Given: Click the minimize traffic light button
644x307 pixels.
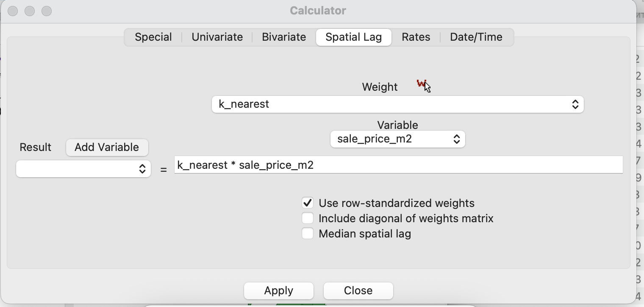Looking at the screenshot, I should click(30, 11).
